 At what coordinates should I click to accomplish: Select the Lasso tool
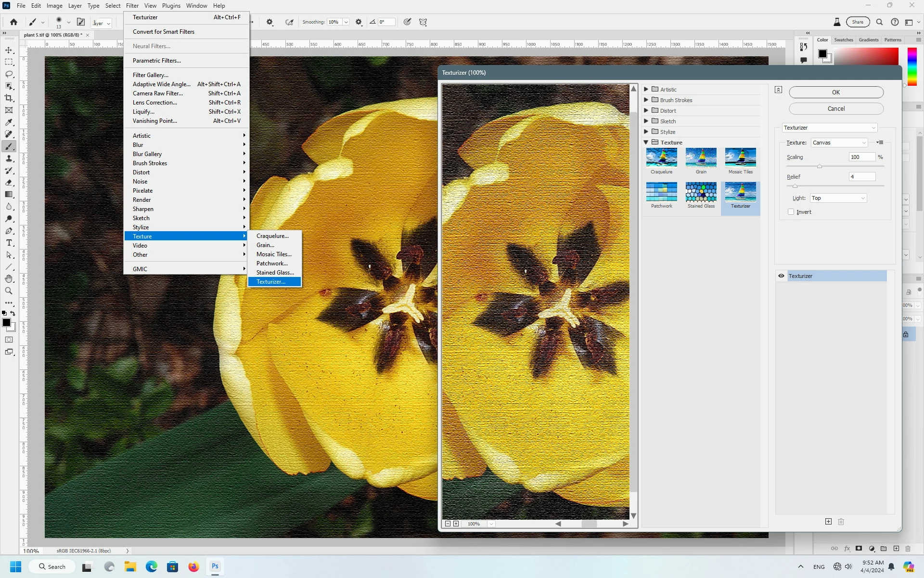pyautogui.click(x=9, y=74)
